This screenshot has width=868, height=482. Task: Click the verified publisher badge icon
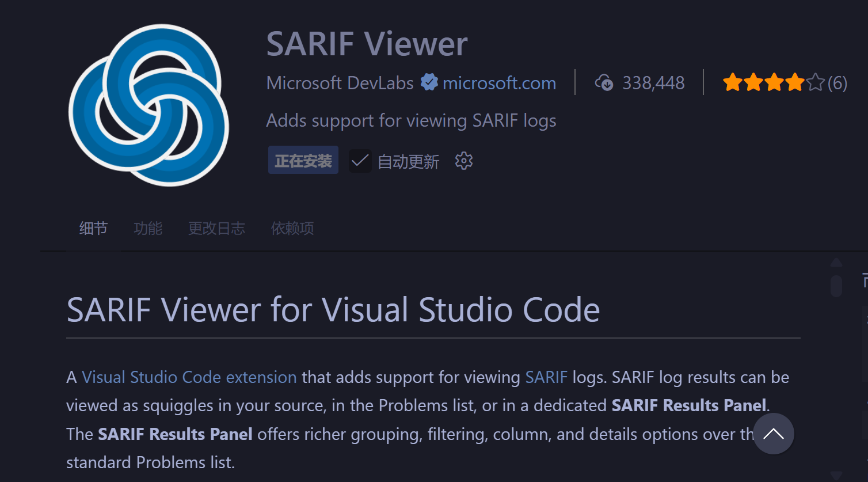click(x=429, y=82)
